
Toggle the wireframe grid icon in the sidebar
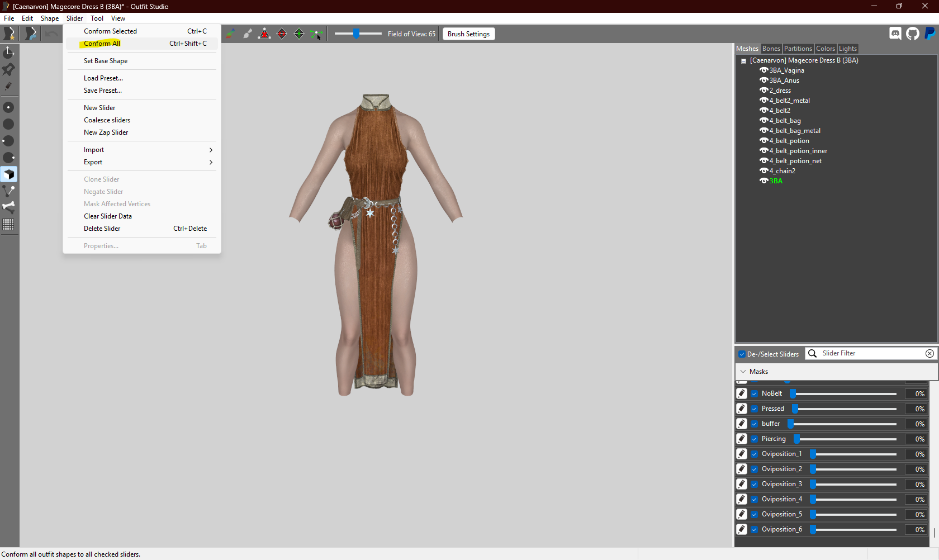coord(8,225)
